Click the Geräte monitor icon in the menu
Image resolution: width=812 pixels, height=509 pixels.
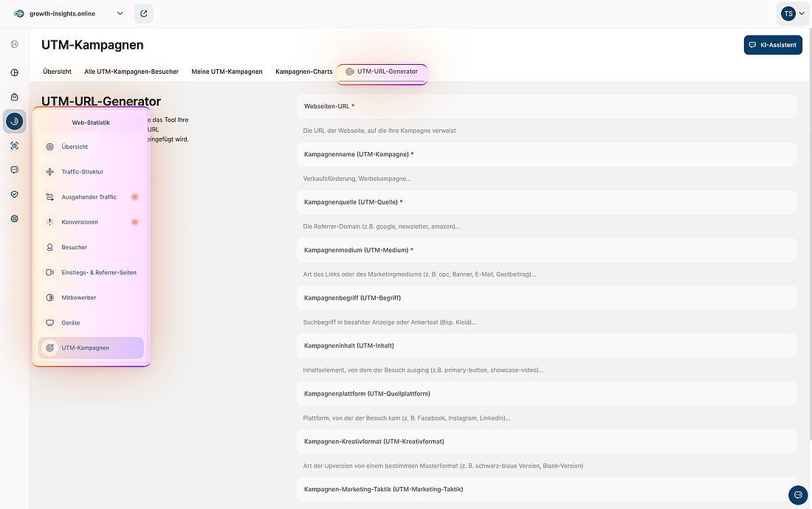click(x=48, y=322)
